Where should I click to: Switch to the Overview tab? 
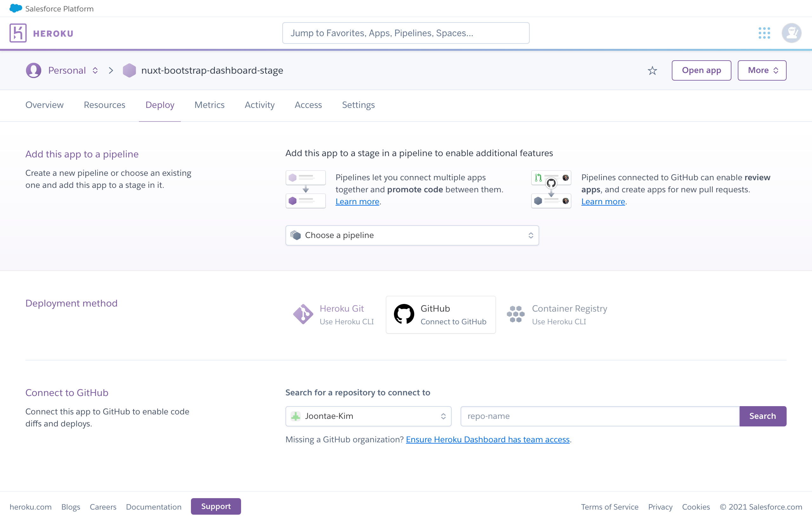[x=44, y=105]
